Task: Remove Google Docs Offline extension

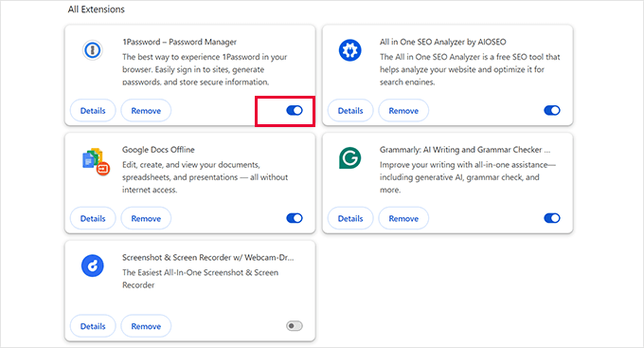Action: (146, 218)
